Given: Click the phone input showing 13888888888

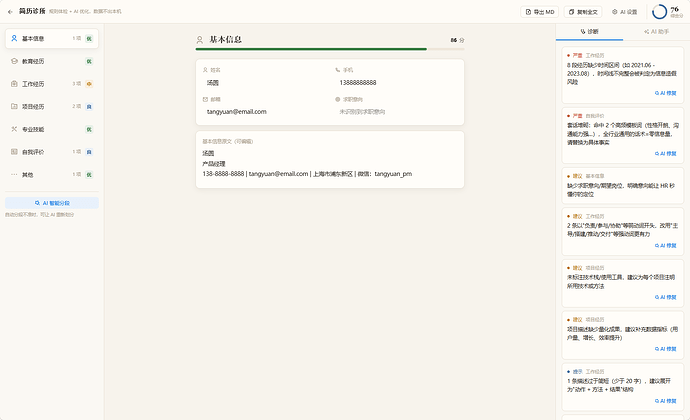Looking at the screenshot, I should pyautogui.click(x=396, y=83).
